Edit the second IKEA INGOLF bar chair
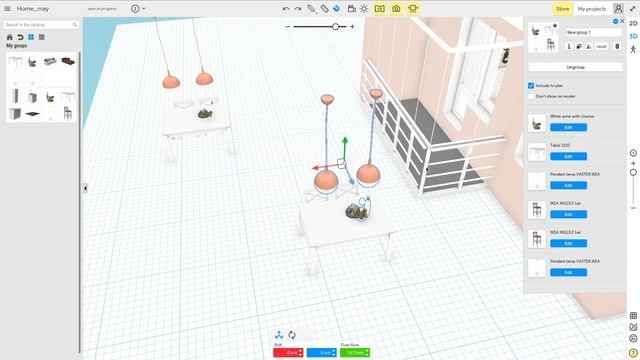 click(x=568, y=243)
